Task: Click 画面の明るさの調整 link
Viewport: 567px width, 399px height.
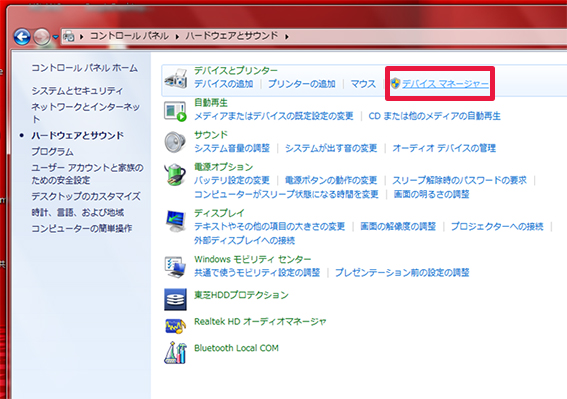Action: tap(431, 194)
